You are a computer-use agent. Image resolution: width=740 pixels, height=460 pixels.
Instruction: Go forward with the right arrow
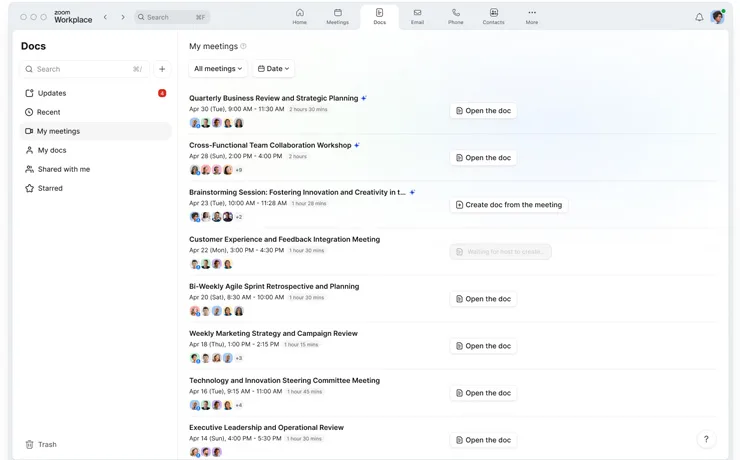click(123, 17)
